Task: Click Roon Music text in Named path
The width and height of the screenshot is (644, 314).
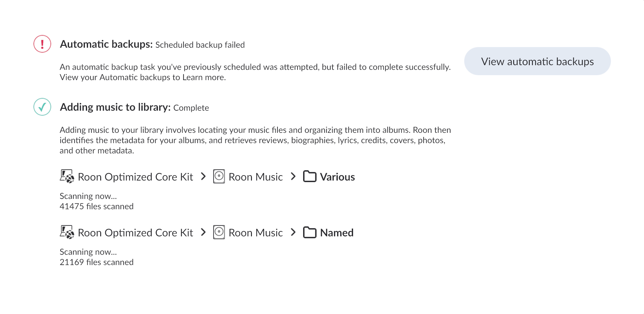Action: point(256,233)
